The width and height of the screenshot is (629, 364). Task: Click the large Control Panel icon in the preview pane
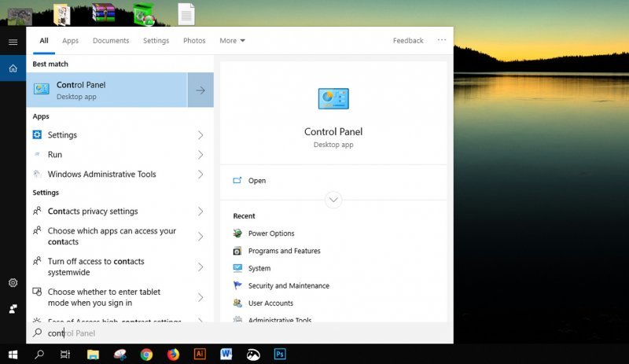pos(333,99)
